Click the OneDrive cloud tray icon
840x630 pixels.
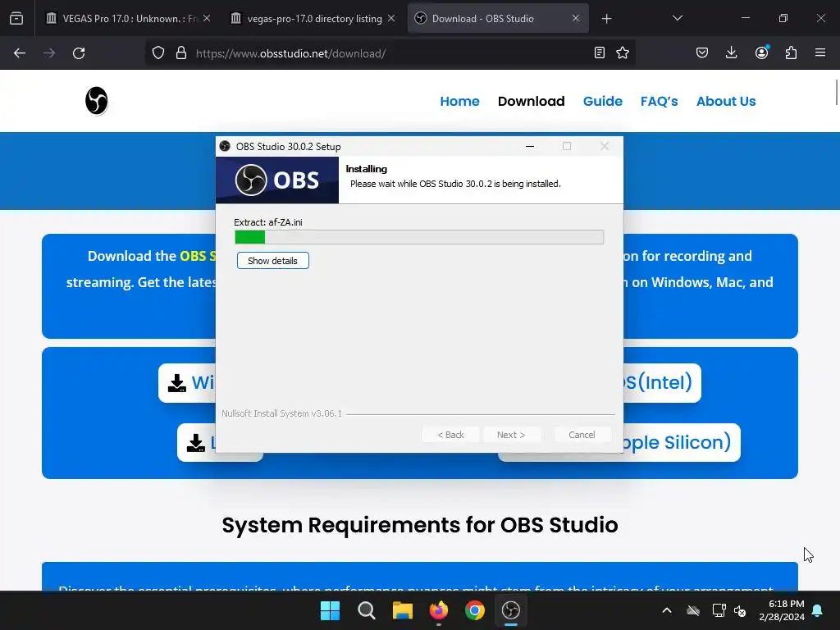click(x=693, y=610)
